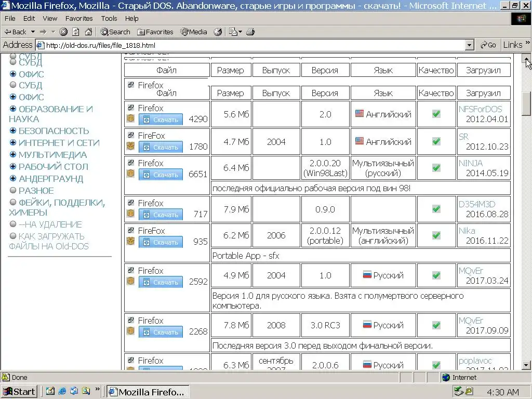The image size is (532, 399).
Task: Open the Favorites toolbar button
Action: [155, 32]
